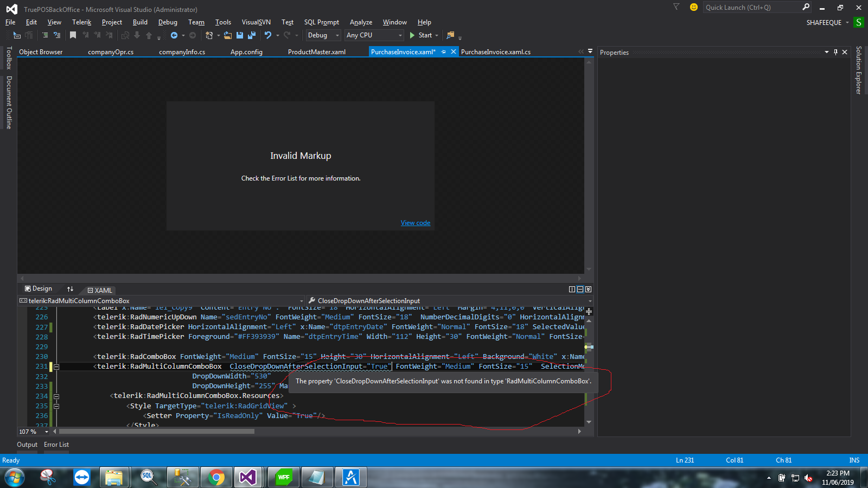Viewport: 868px width, 488px height.
Task: Open the Error List panel
Action: (x=56, y=445)
